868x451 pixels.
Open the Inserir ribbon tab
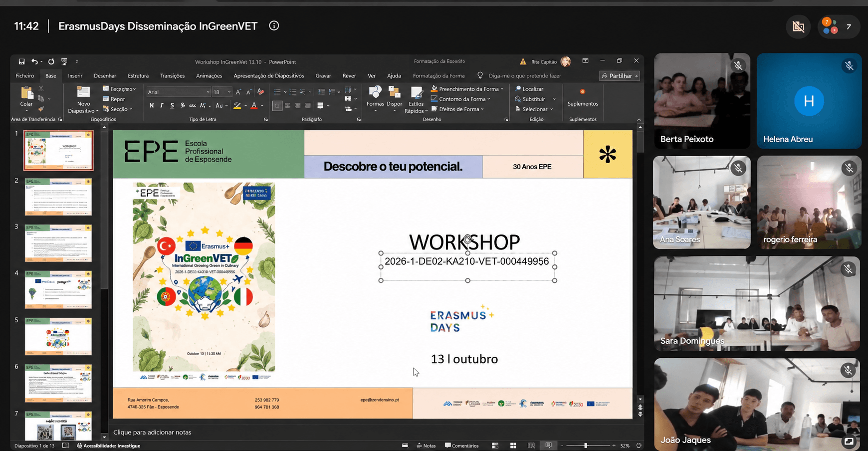75,76
